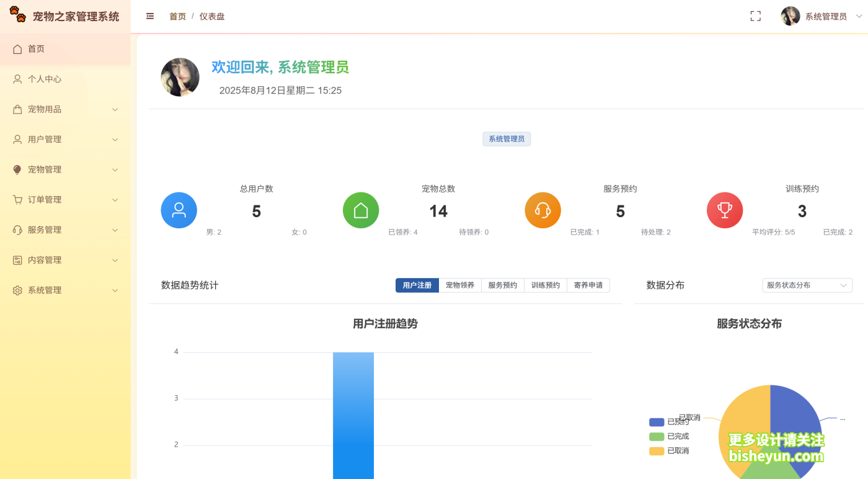Click the headset icon beside 服务管理
868x479 pixels.
coord(17,230)
